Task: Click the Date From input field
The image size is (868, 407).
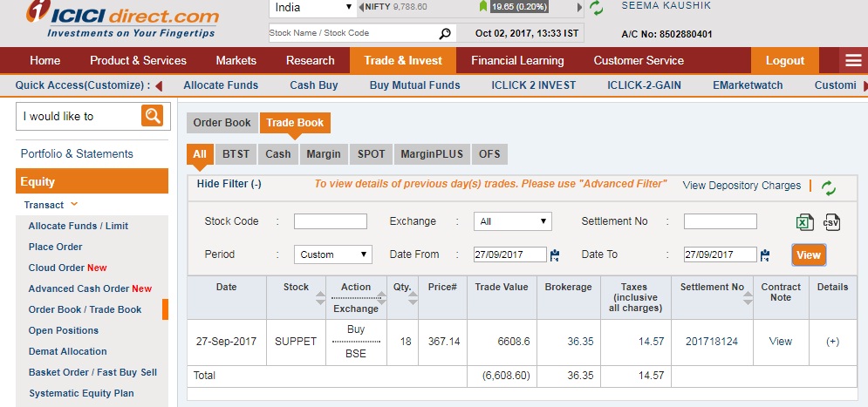Action: click(x=510, y=254)
